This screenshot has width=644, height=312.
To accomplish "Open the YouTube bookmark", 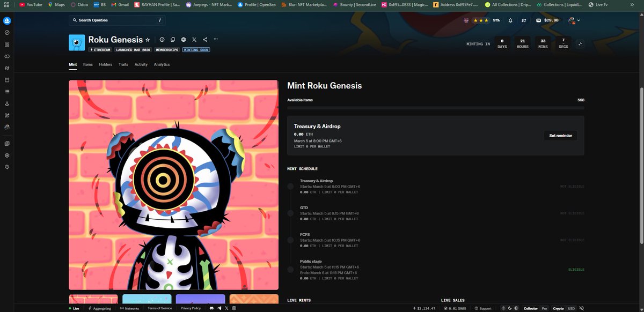I will [31, 4].
